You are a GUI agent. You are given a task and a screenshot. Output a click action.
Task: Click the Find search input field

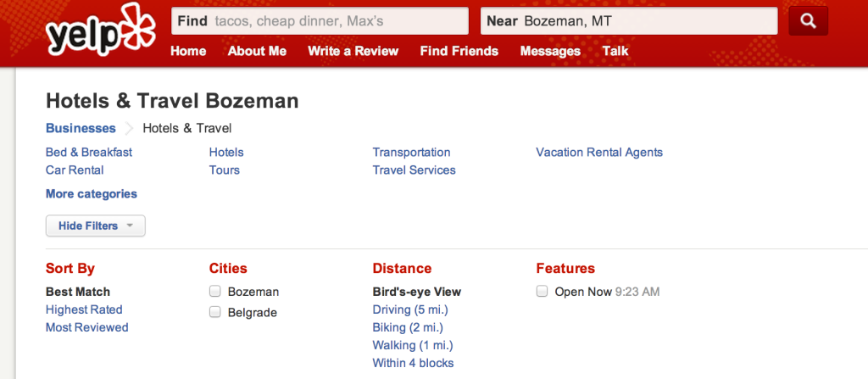coord(320,21)
